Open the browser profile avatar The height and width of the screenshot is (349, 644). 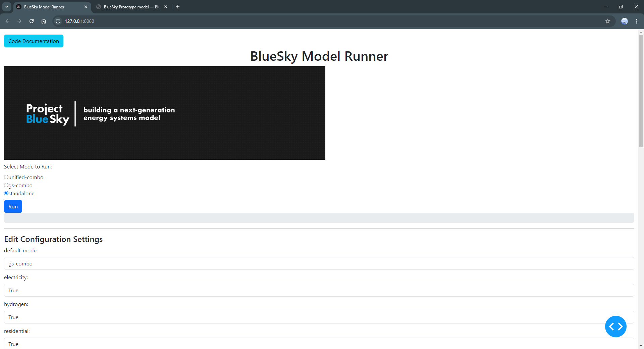tap(625, 21)
